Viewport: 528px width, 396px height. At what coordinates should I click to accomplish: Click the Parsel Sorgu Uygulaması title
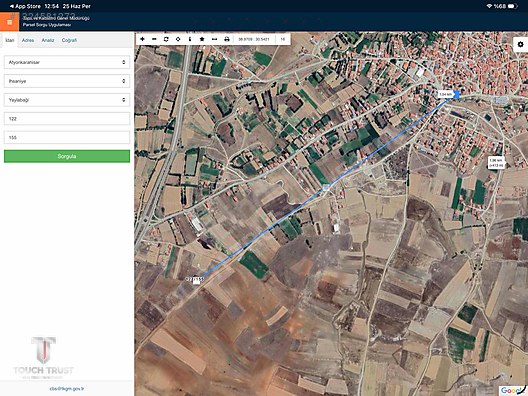(47, 25)
